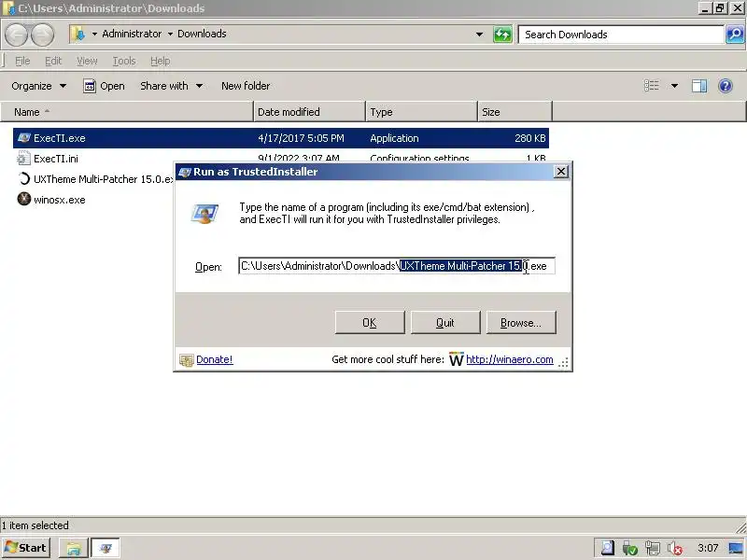
Task: Click the dialog resize grip by winaero link
Action: [x=564, y=363]
